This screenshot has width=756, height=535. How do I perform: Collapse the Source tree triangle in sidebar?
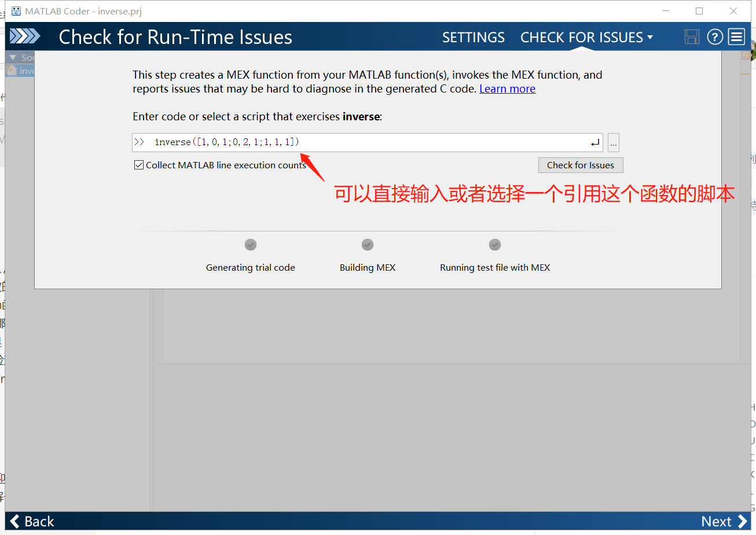13,57
